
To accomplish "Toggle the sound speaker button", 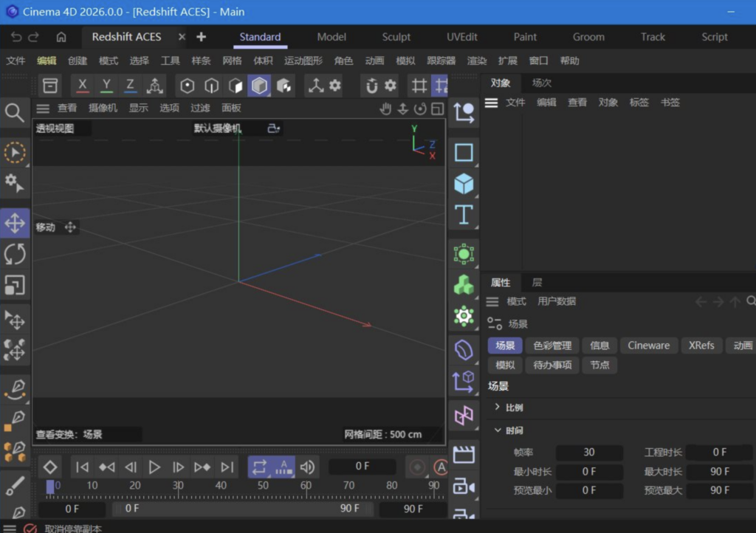I will click(x=307, y=467).
